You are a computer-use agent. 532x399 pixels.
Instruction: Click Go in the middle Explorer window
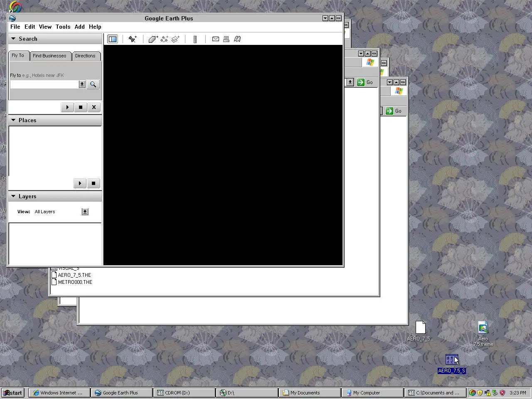tap(366, 82)
